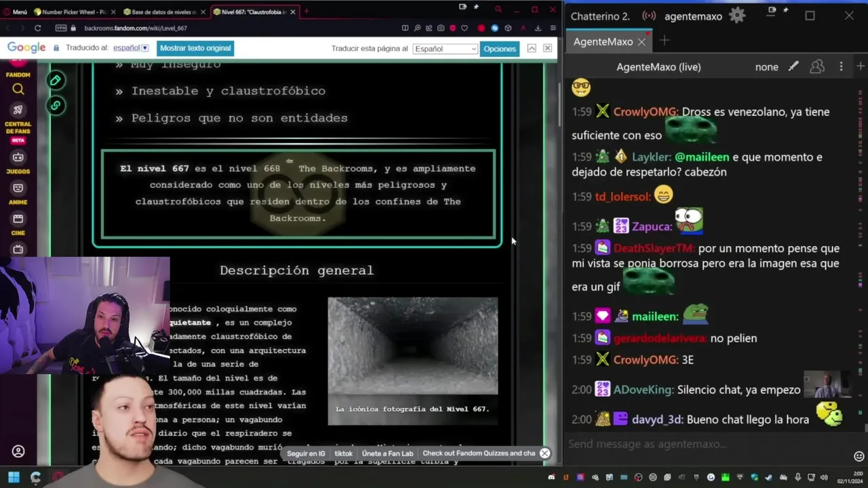The height and width of the screenshot is (488, 868).
Task: Click Seguir en IG link
Action: click(x=306, y=453)
